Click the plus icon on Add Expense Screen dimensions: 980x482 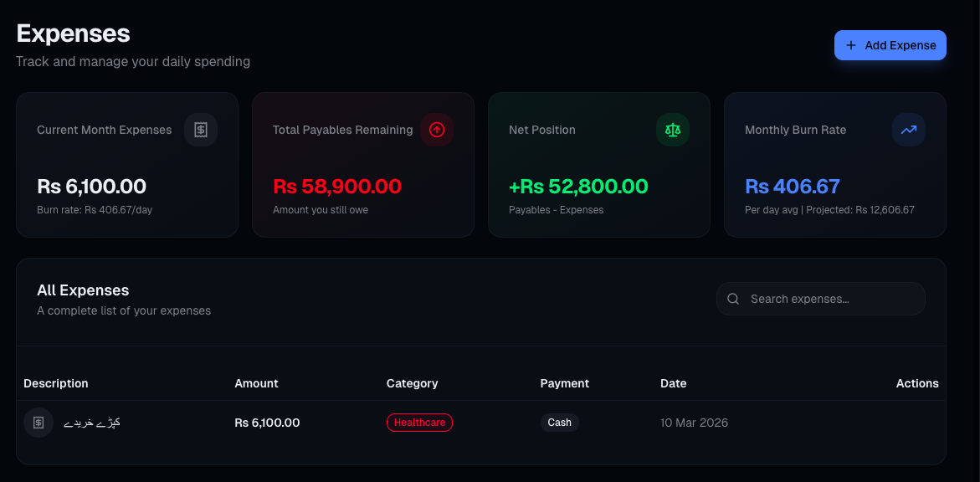point(851,45)
